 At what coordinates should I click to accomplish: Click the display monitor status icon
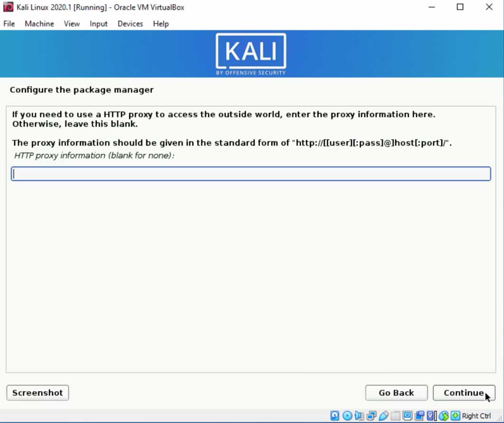tap(407, 415)
